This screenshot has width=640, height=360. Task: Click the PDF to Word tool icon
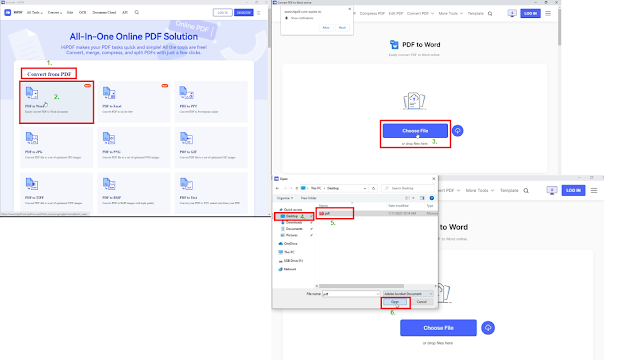32,93
